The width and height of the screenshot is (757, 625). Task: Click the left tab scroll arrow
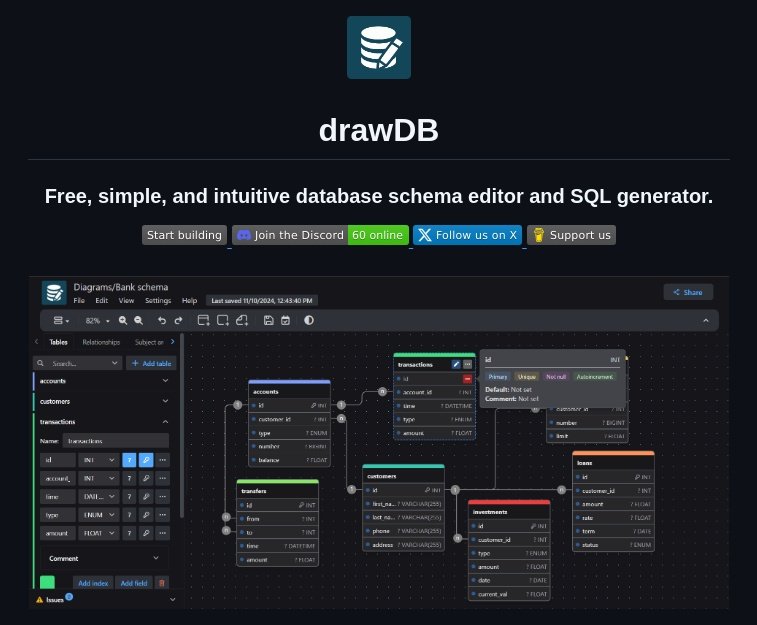[36, 342]
